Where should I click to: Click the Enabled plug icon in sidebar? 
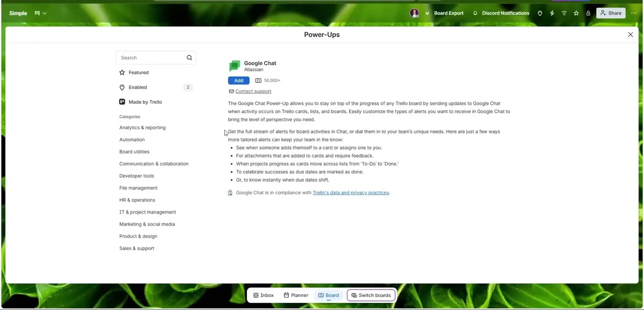pyautogui.click(x=122, y=87)
